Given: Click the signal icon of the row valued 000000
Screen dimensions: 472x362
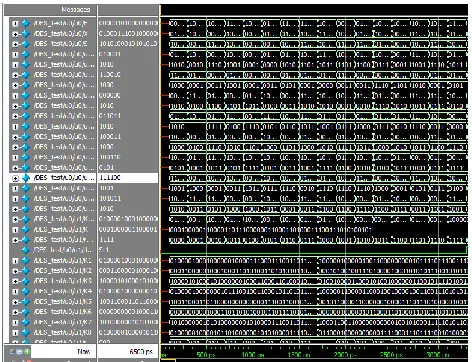Looking at the screenshot, I should 26,95.
